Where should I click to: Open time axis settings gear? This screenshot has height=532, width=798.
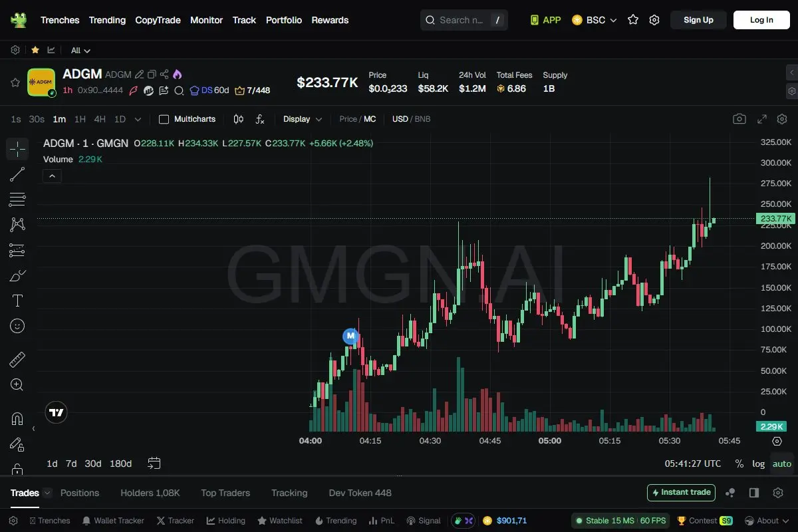pyautogui.click(x=777, y=441)
